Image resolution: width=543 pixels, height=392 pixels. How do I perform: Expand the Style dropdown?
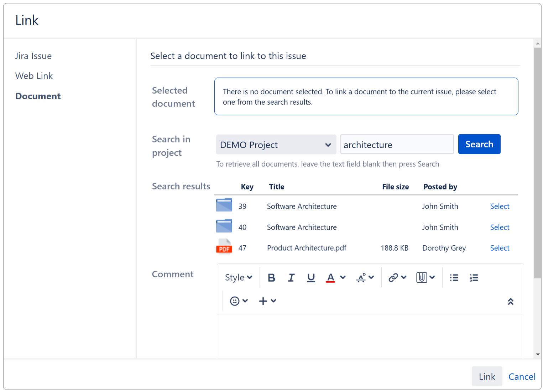pos(238,278)
